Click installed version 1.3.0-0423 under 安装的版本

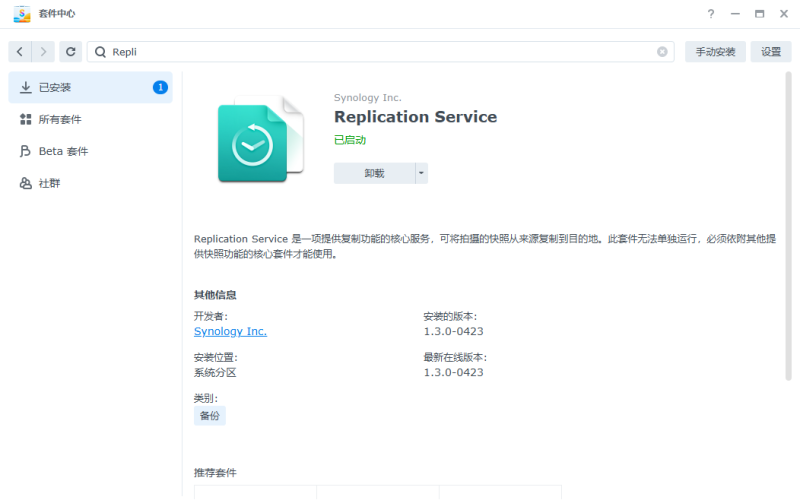pyautogui.click(x=454, y=331)
